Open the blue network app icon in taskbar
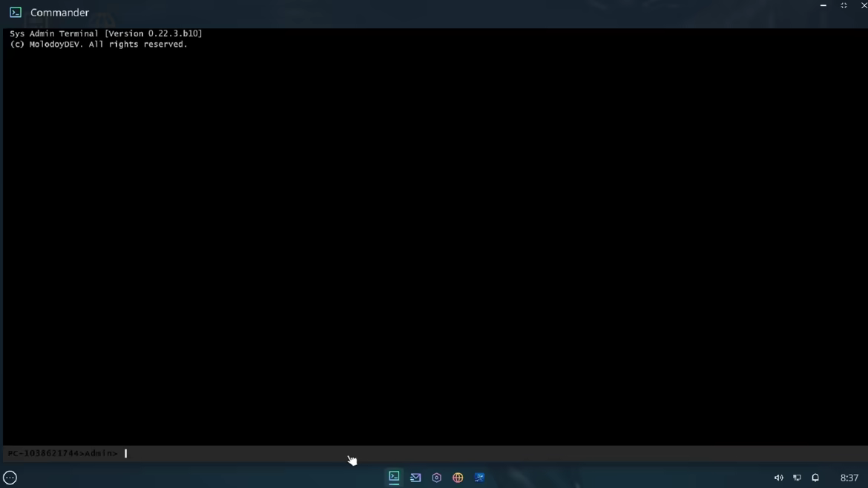 (x=479, y=478)
